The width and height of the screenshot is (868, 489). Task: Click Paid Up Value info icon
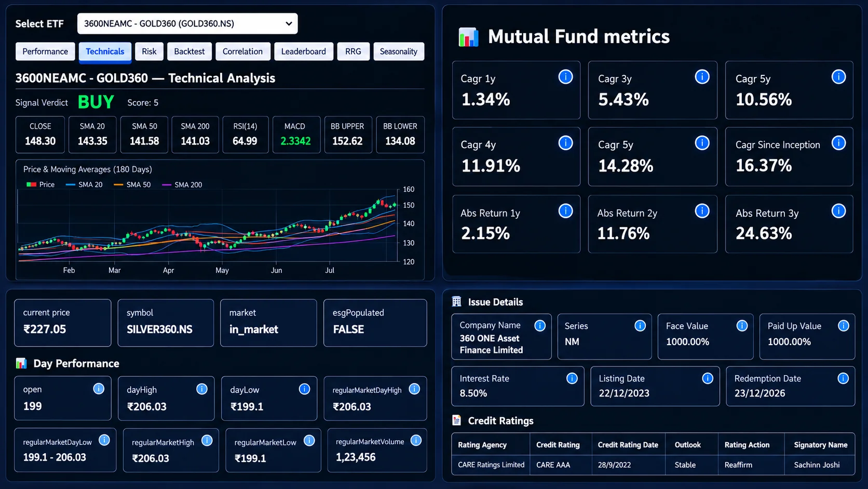[844, 325]
